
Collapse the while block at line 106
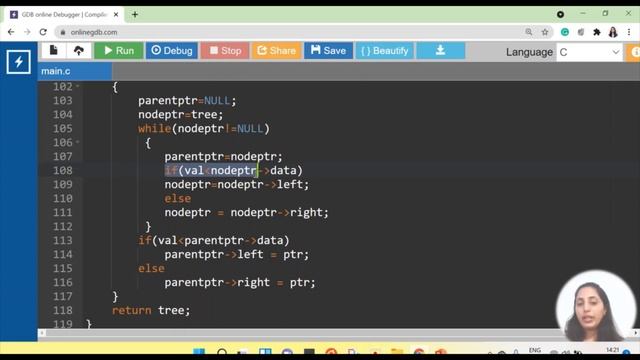pyautogui.click(x=78, y=142)
